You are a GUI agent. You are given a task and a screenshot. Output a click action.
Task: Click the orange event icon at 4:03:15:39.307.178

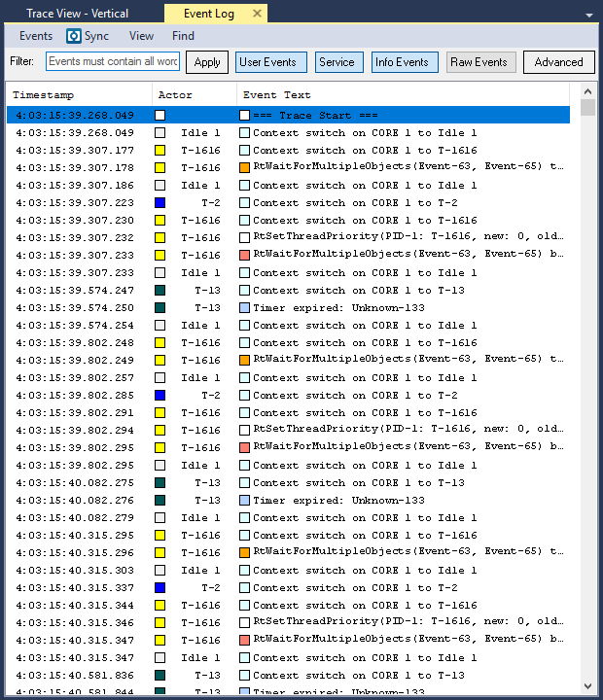tap(245, 168)
